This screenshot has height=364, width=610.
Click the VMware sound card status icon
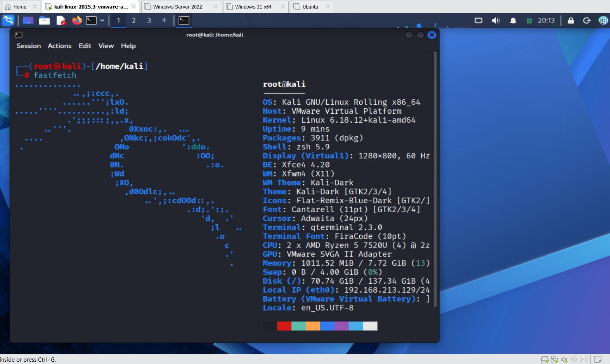pos(564,359)
